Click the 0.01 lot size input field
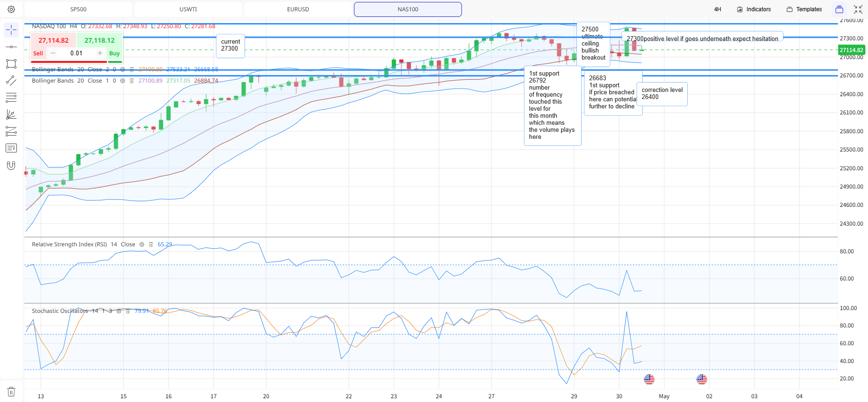The width and height of the screenshot is (868, 402). (77, 53)
